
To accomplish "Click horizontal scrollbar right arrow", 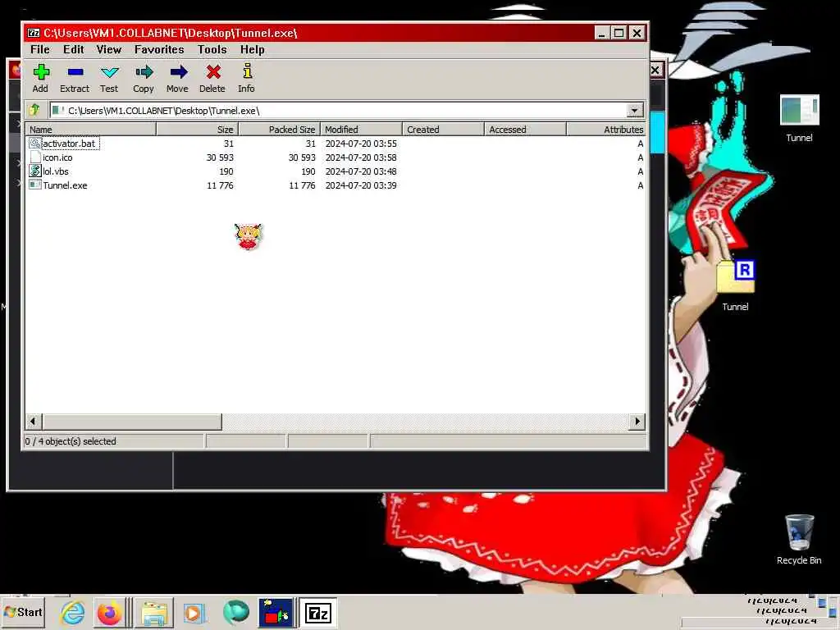I will point(637,421).
